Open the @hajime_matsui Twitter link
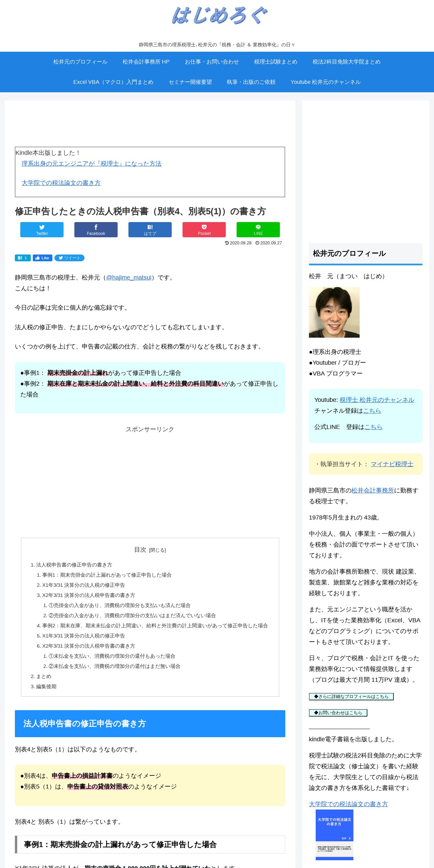 (x=129, y=278)
